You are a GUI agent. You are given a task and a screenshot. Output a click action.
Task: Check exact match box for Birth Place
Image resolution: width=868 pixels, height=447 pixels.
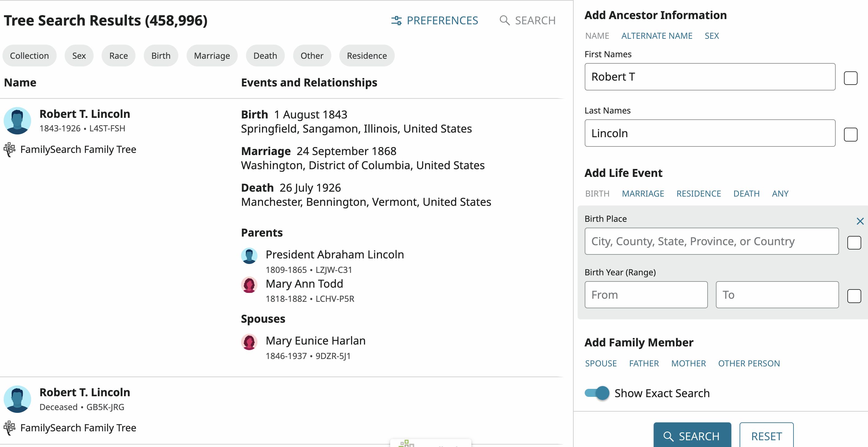(x=854, y=243)
